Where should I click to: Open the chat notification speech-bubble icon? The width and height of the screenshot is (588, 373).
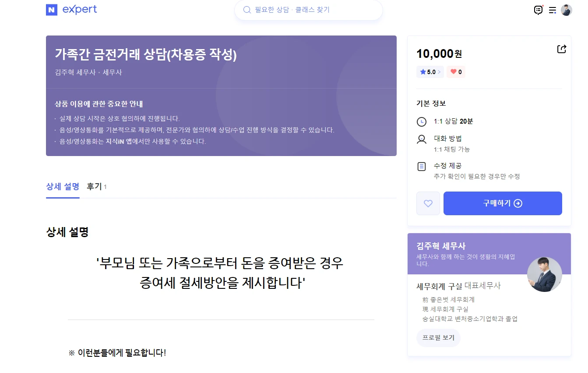coord(538,10)
